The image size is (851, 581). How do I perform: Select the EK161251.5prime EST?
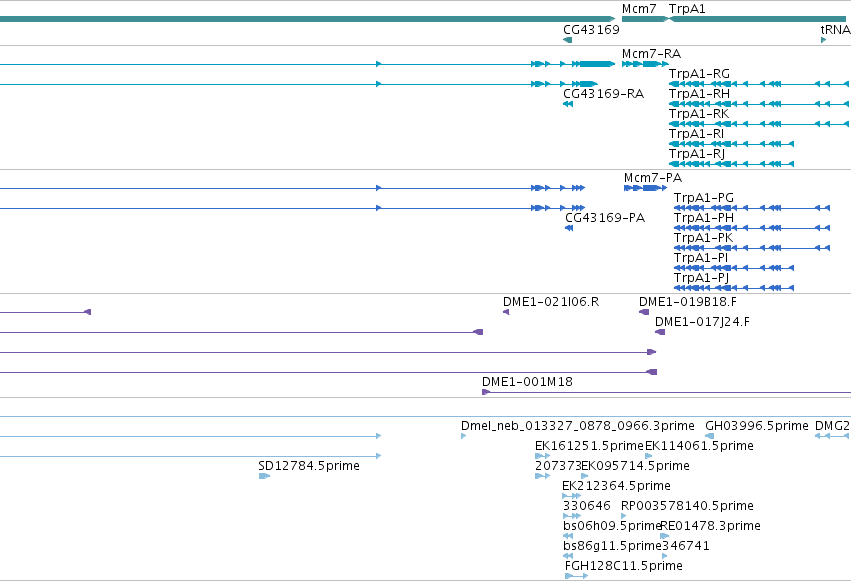(543, 456)
